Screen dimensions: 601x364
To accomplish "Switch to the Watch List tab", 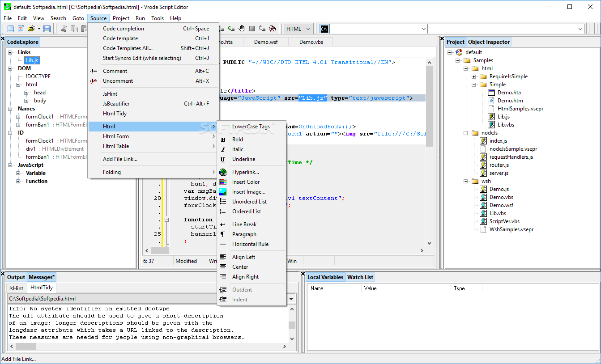I will tap(360, 277).
